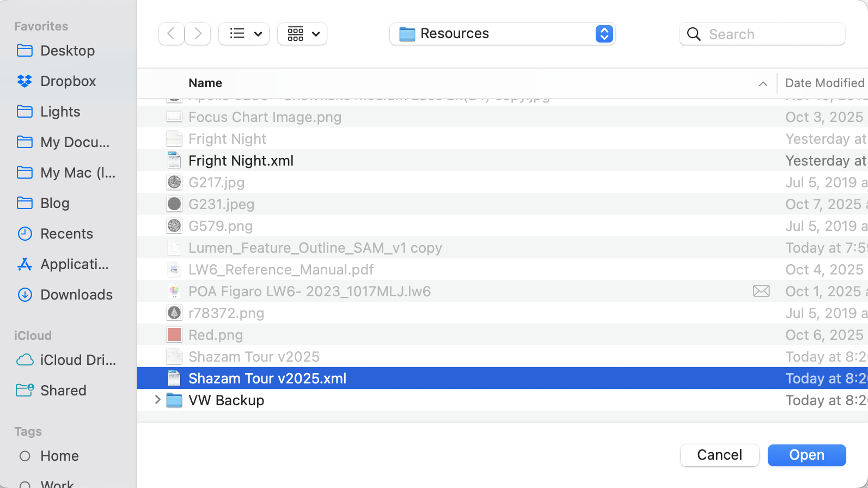This screenshot has height=488, width=868.
Task: Click the forward navigation arrow
Action: click(x=198, y=34)
